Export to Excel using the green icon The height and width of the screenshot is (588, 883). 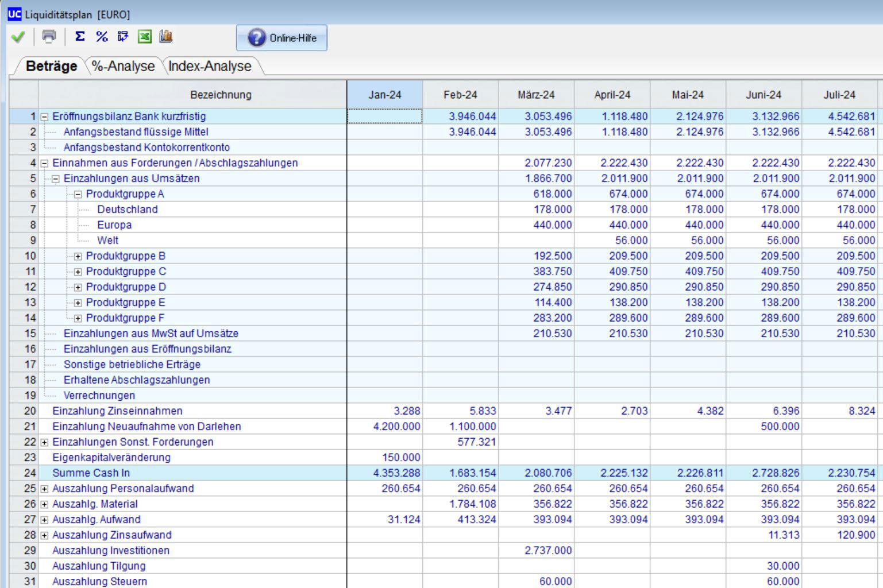coord(144,37)
